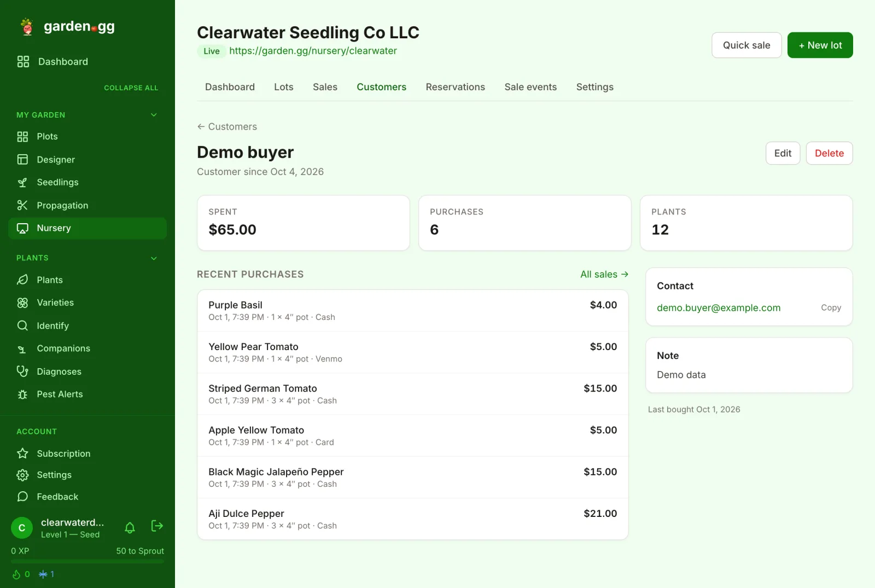
Task: Select the Customers tab
Action: 382,87
